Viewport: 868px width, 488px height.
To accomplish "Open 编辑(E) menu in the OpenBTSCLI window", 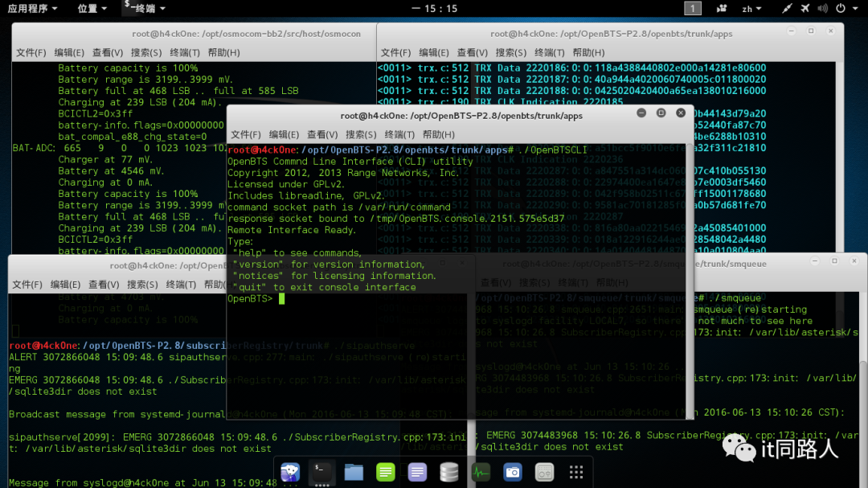I will pos(284,134).
